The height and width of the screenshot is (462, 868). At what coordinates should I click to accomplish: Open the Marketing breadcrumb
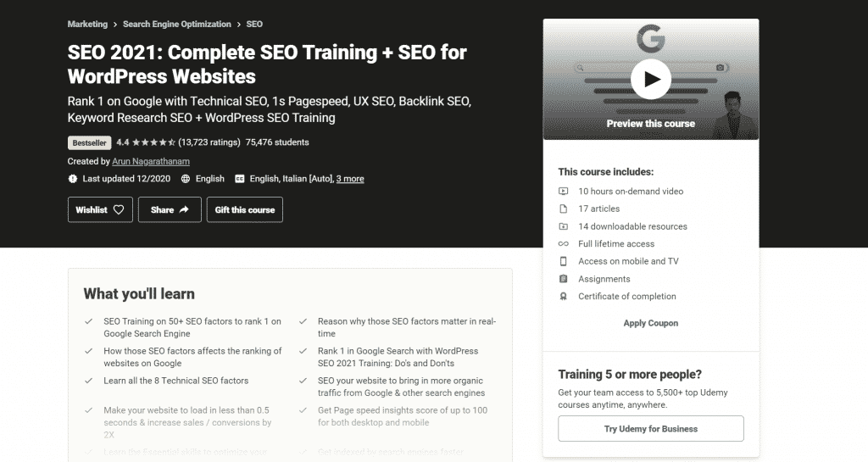click(x=87, y=25)
